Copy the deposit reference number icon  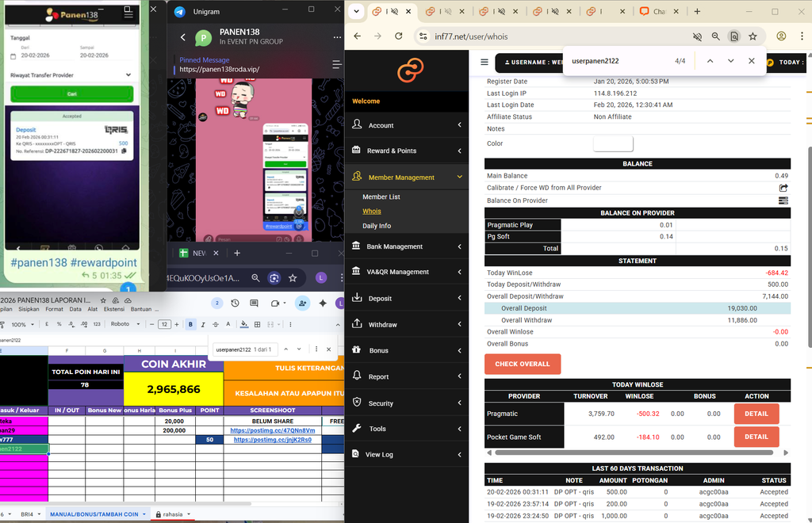coord(124,151)
